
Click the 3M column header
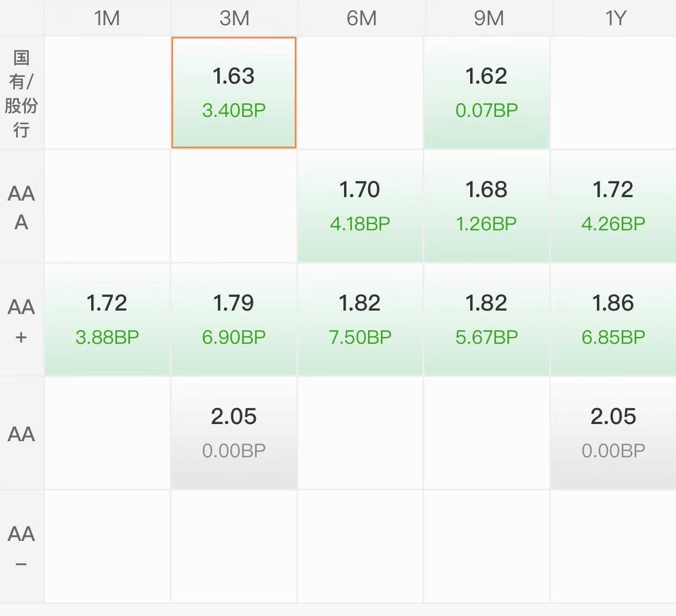pos(234,18)
